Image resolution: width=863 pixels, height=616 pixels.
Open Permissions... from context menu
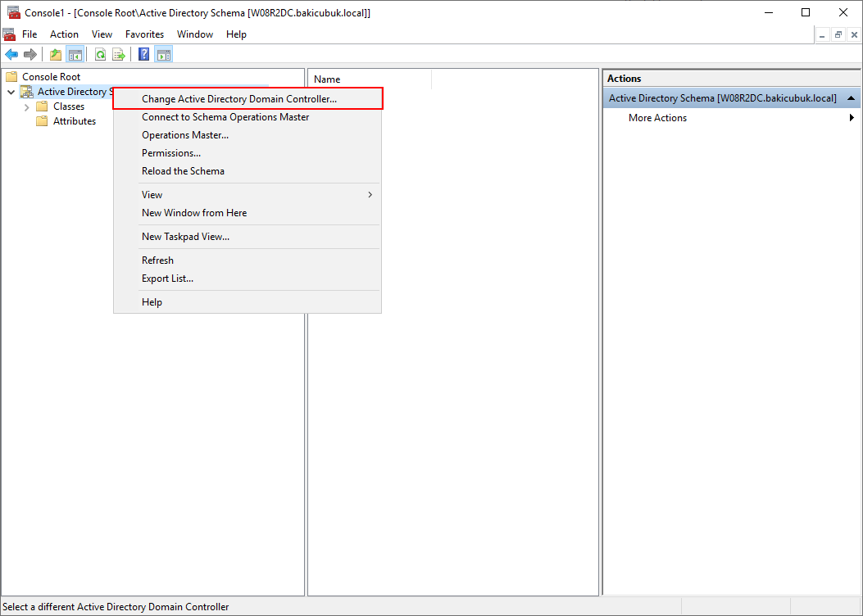click(x=248, y=153)
